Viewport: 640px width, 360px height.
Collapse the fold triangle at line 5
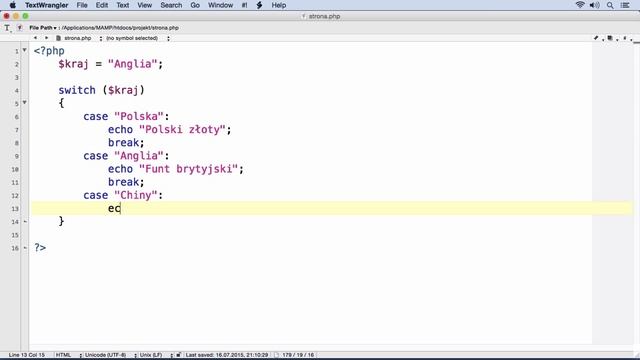(24, 102)
